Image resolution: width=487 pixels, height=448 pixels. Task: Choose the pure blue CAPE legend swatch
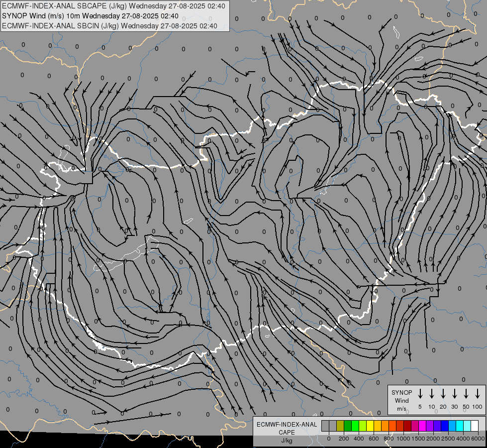coord(445,426)
